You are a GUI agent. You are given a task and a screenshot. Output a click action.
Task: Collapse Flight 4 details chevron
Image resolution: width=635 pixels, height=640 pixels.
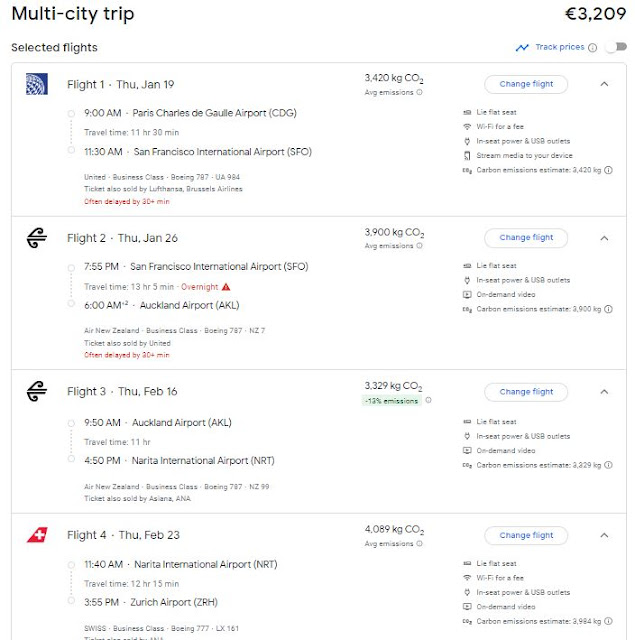[604, 535]
